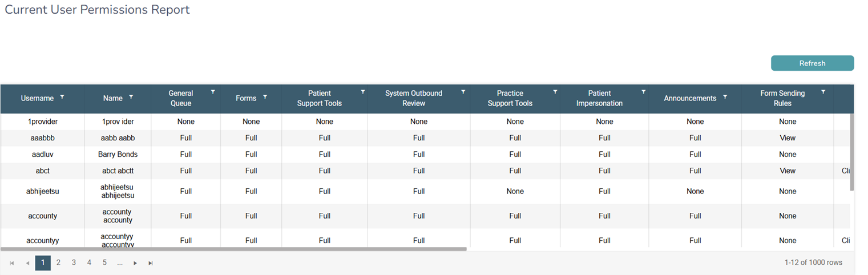Click the General Queue filter icon
This screenshot has height=275, width=868.
pyautogui.click(x=213, y=92)
